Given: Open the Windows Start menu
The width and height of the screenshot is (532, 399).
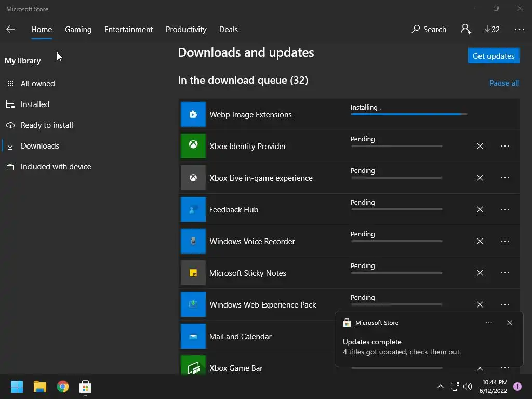Looking at the screenshot, I should [17, 387].
